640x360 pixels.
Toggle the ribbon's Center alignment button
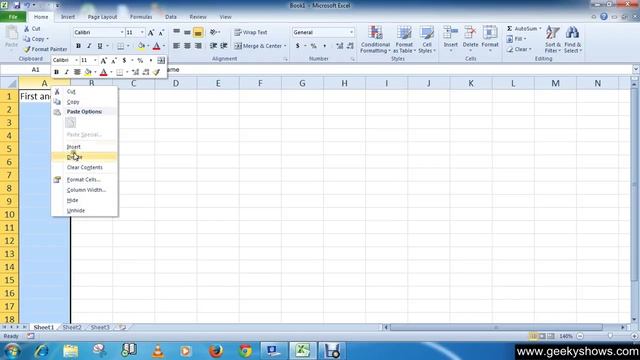coord(187,46)
